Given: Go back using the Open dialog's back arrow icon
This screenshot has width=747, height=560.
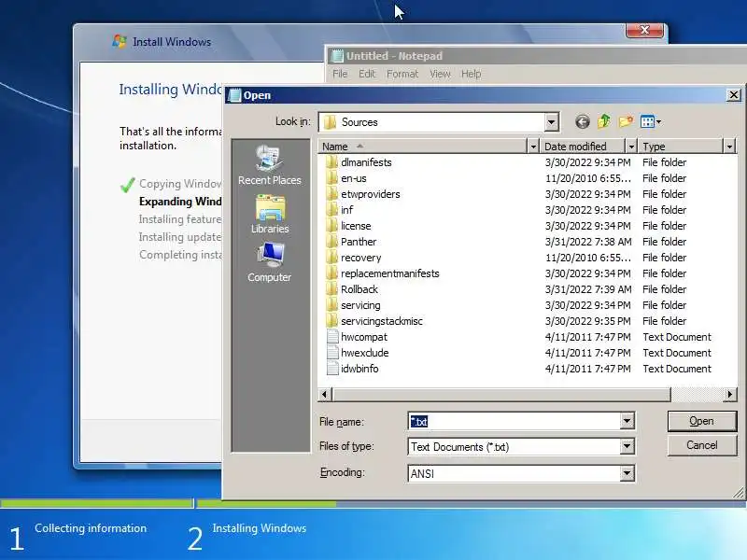Looking at the screenshot, I should (x=582, y=122).
